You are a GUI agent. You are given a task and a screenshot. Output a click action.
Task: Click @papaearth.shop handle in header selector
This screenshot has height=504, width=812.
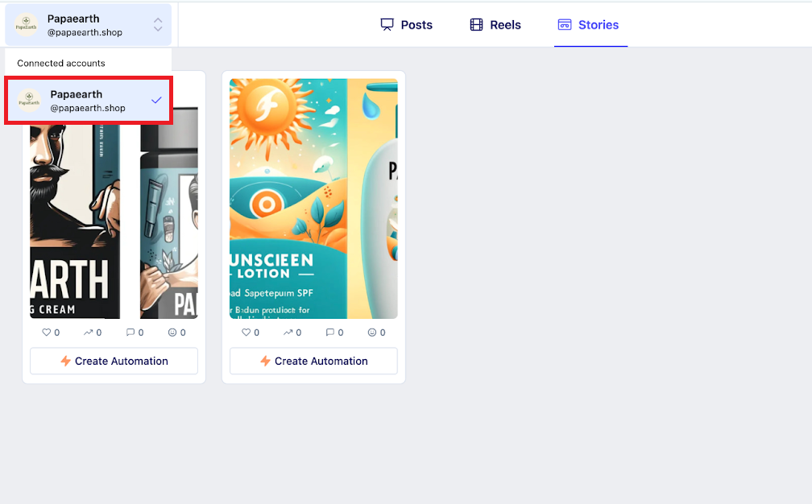[85, 32]
